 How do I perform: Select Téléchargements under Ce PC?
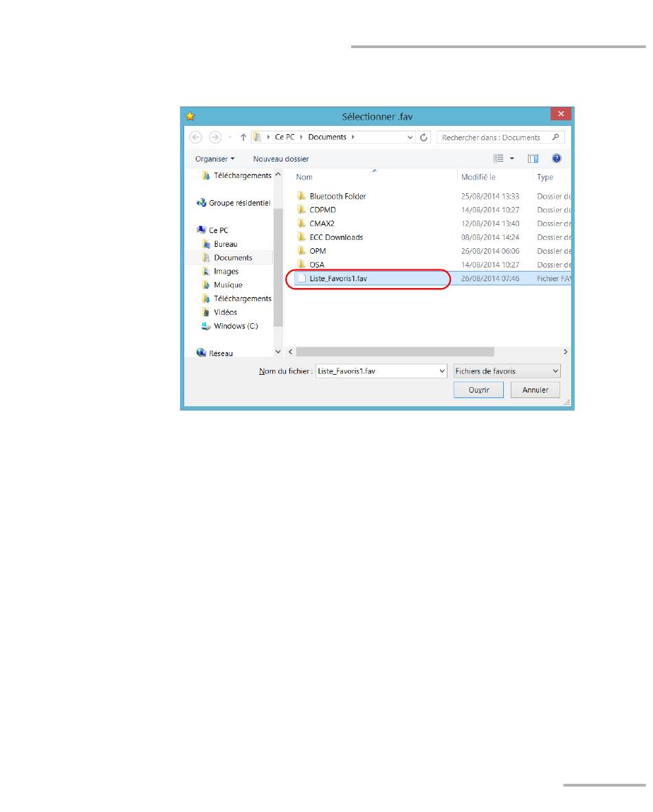pyautogui.click(x=243, y=298)
